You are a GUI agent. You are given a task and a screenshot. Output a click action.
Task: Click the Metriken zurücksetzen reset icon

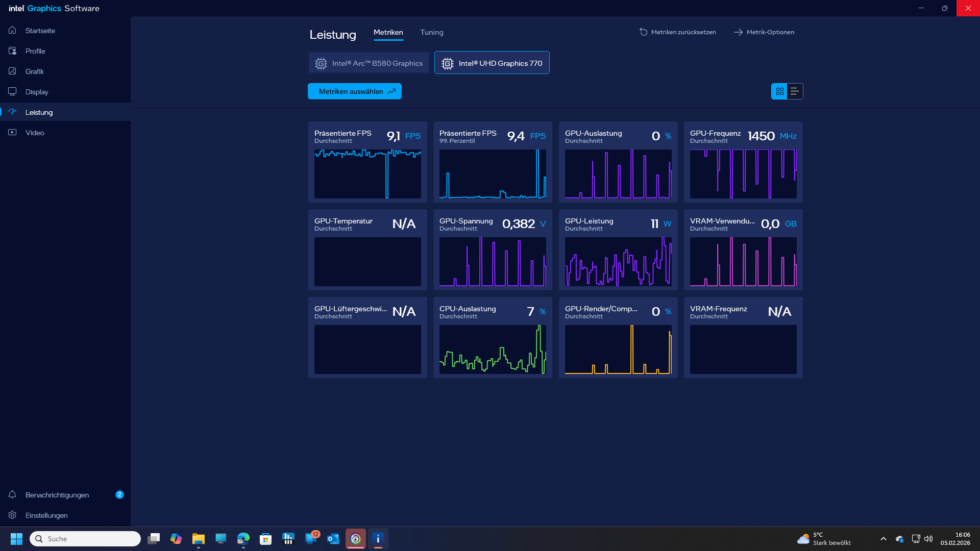pos(643,32)
